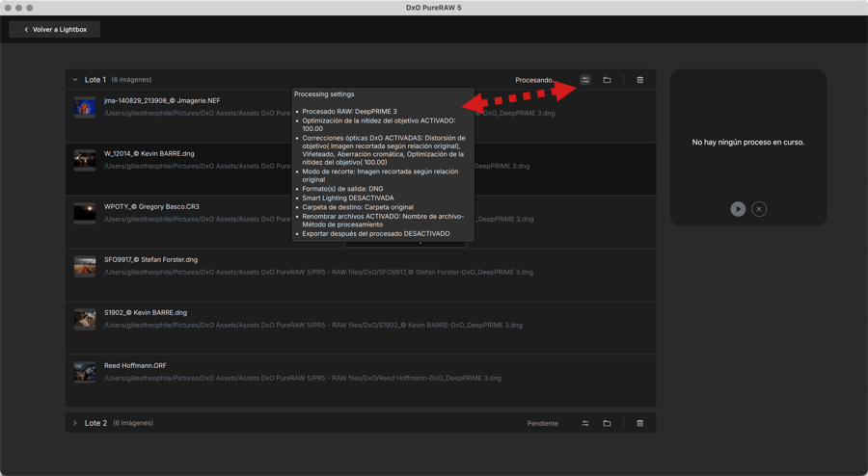Select the Reed Hoffmann.ORF thumbnail
Screen dimensions: 868x476
[x=85, y=372]
